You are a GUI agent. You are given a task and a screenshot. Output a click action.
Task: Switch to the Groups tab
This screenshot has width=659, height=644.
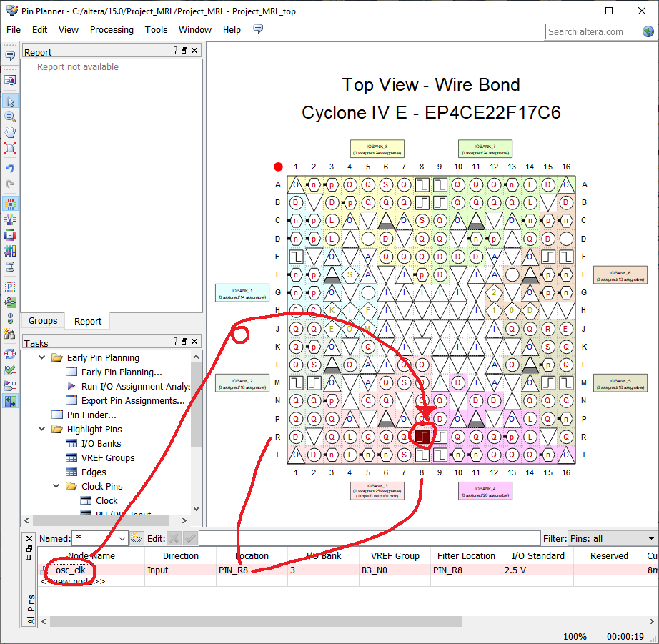[43, 321]
